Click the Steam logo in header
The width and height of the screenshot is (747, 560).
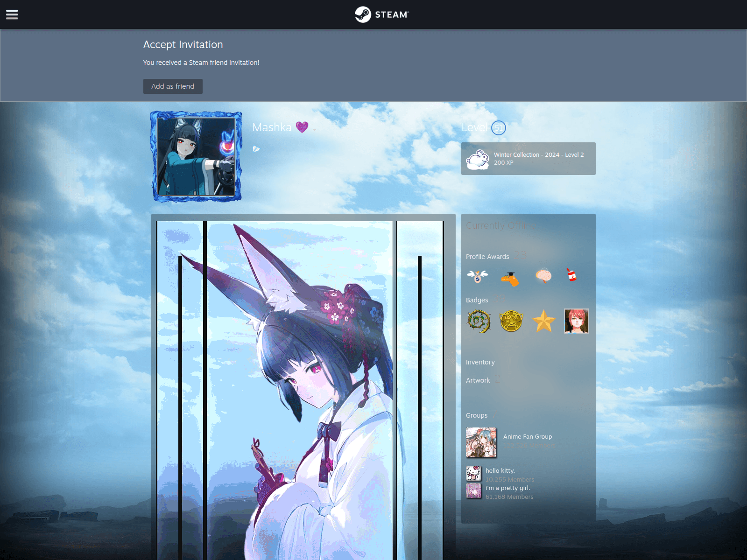point(381,14)
